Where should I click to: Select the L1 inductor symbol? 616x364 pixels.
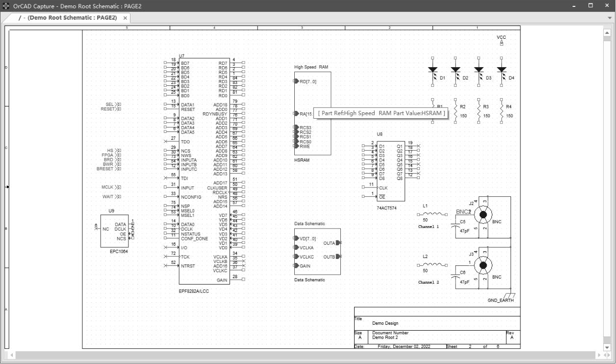(x=433, y=213)
